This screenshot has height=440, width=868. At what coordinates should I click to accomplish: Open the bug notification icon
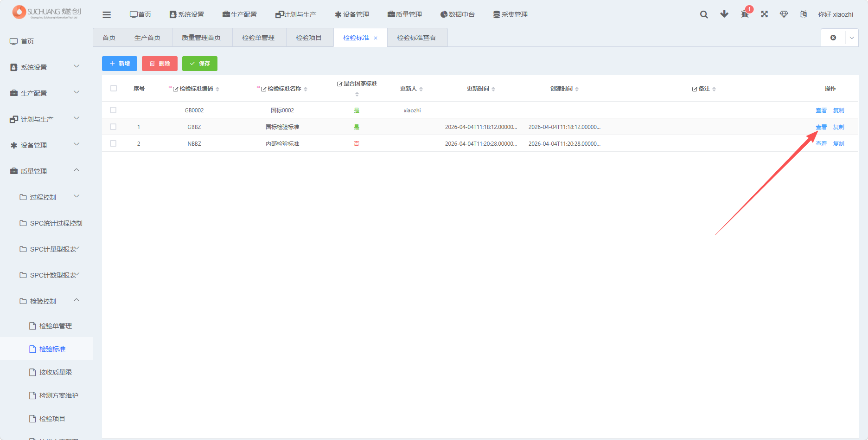tap(745, 14)
